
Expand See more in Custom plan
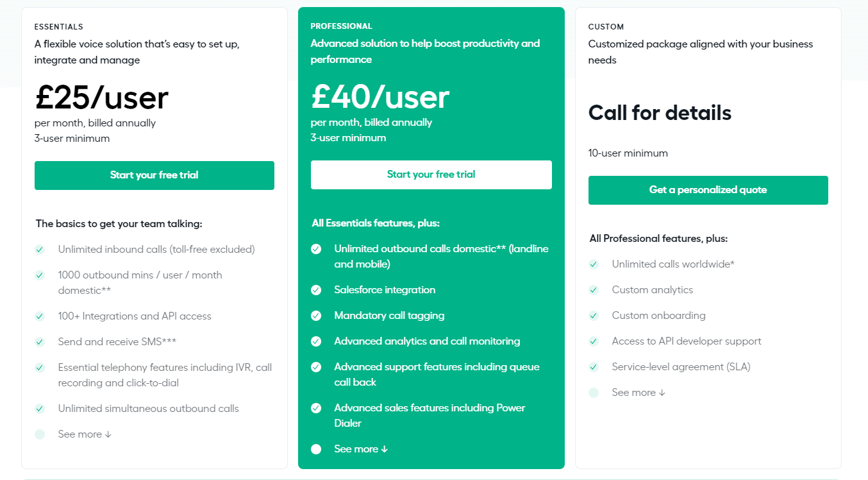tap(638, 393)
